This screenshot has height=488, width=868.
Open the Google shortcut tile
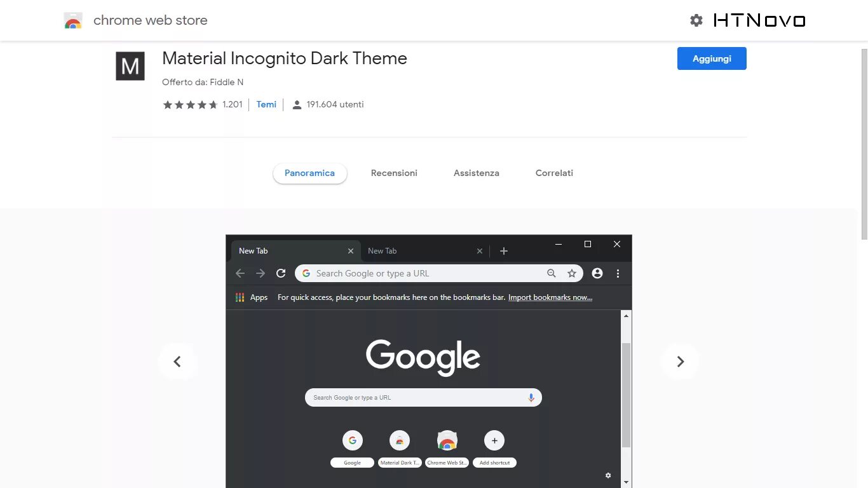tap(352, 449)
